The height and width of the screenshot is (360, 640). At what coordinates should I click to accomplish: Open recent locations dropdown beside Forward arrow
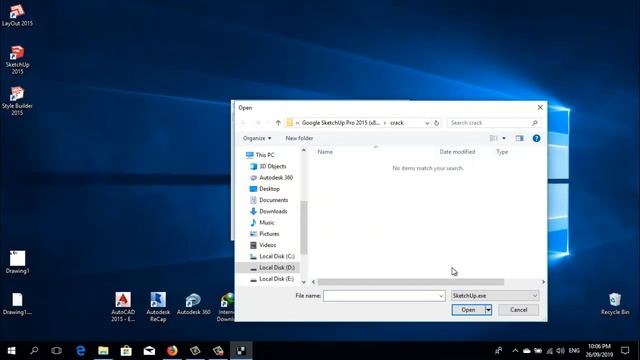pyautogui.click(x=268, y=122)
